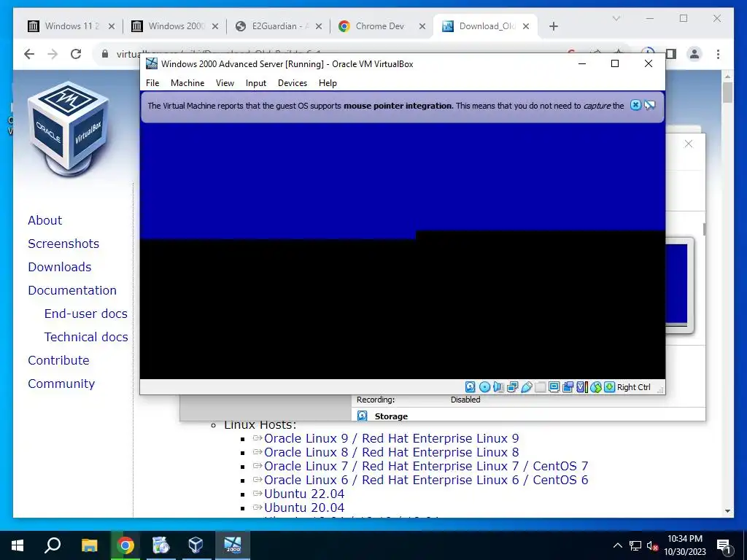
Task: Click the address bar lock icon
Action: (x=105, y=54)
